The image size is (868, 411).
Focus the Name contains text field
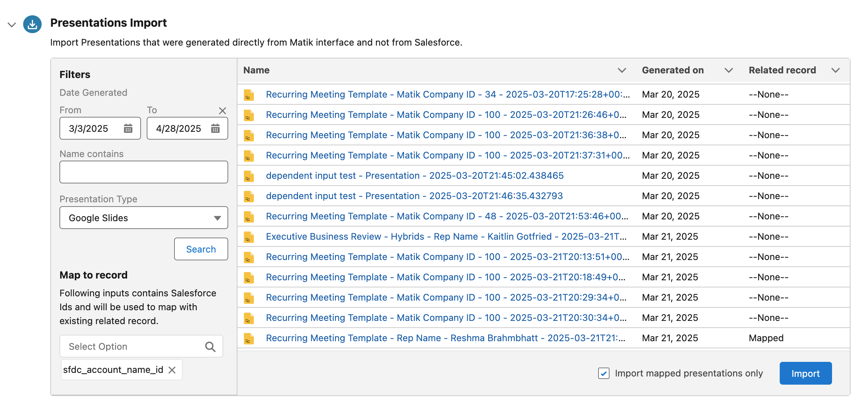pyautogui.click(x=144, y=172)
